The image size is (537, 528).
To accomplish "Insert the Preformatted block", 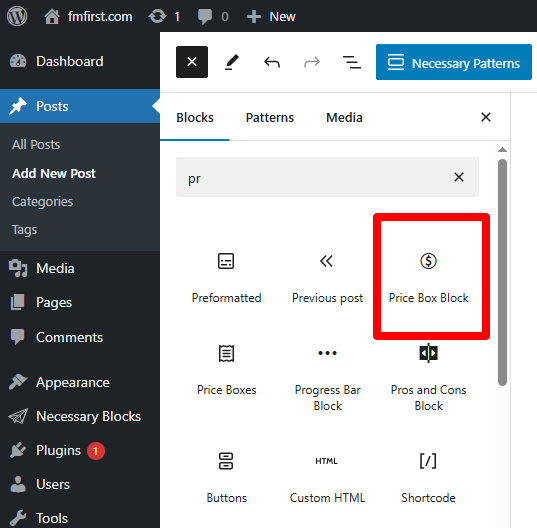I will point(226,277).
